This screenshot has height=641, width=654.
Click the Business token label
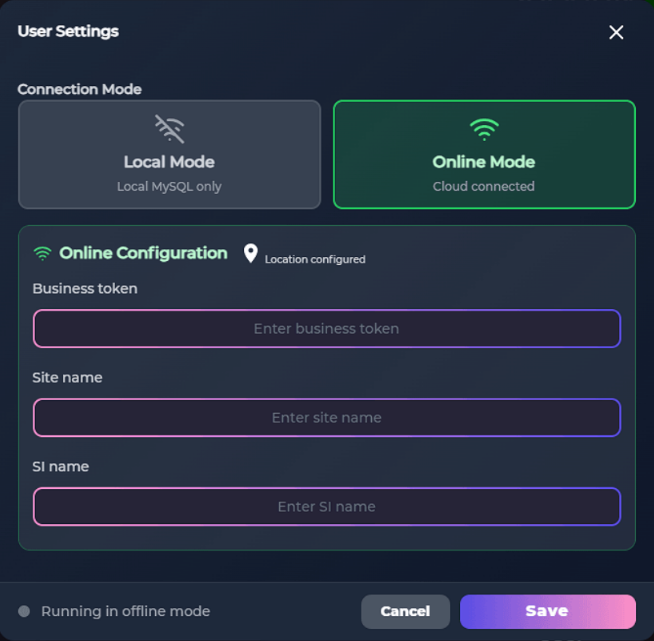pyautogui.click(x=85, y=288)
